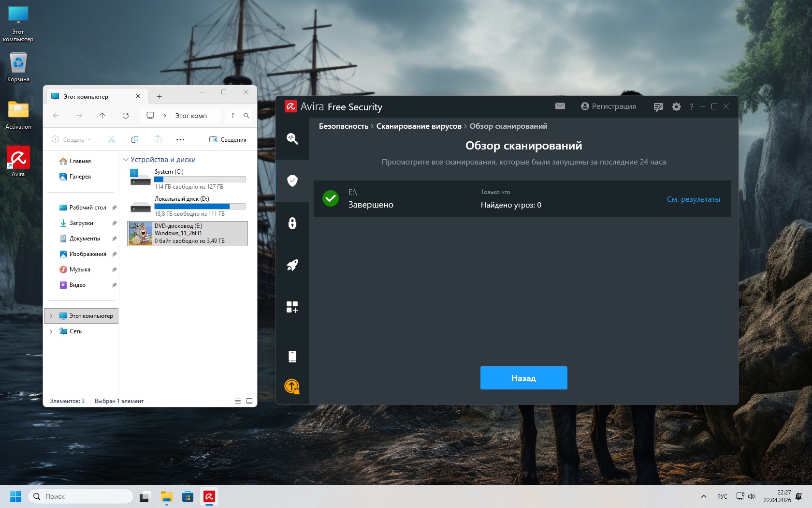This screenshot has height=508, width=812.
Task: Open Avira settings gear icon
Action: point(676,107)
